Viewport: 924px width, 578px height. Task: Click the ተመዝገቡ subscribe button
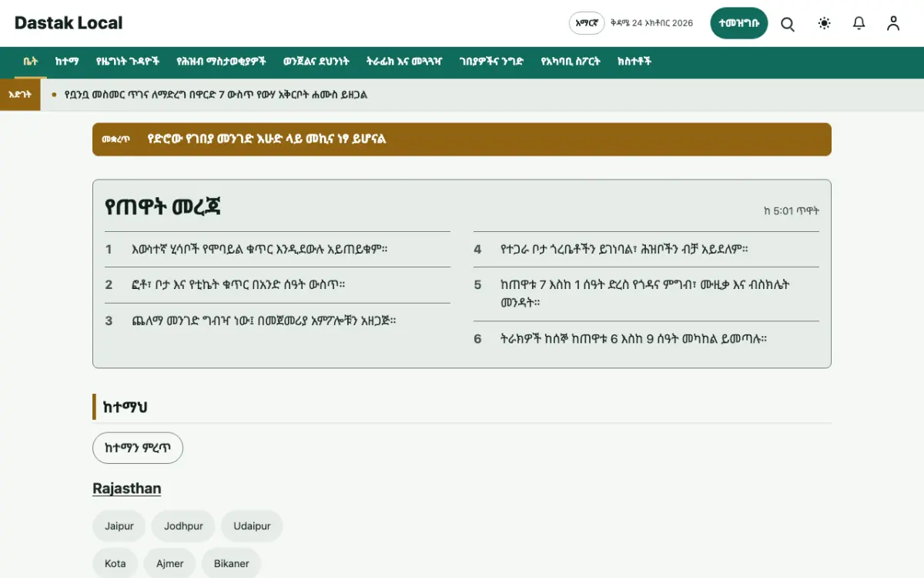tap(739, 23)
